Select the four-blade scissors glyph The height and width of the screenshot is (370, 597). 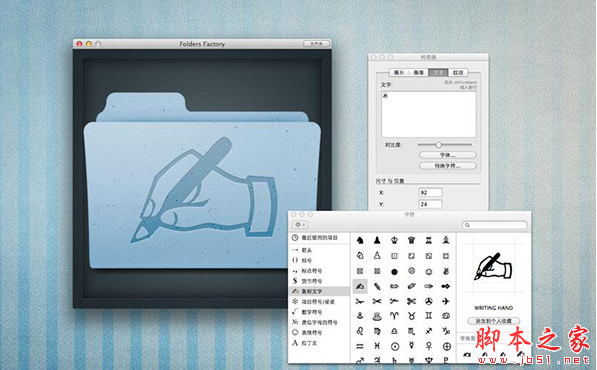411,301
